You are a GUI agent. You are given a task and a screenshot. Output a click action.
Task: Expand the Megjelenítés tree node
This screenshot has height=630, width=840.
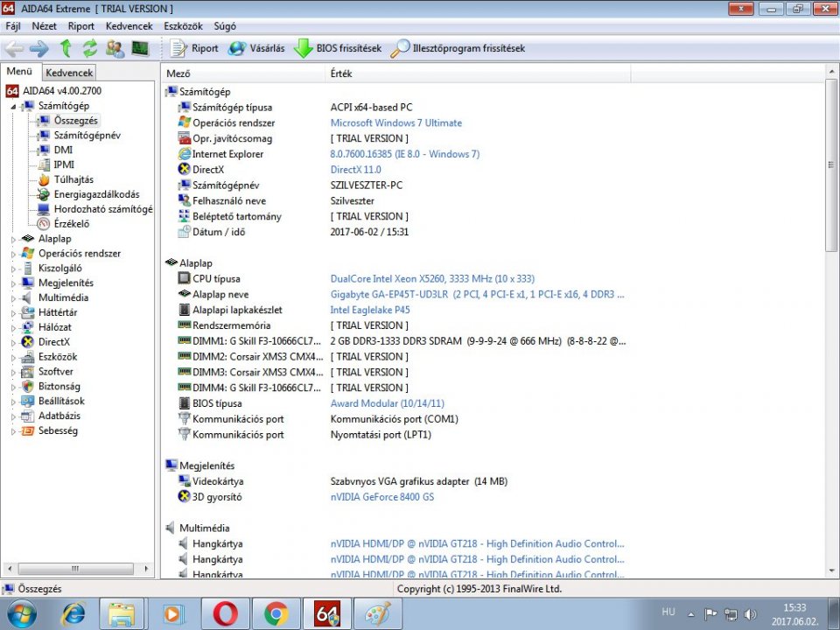13,283
